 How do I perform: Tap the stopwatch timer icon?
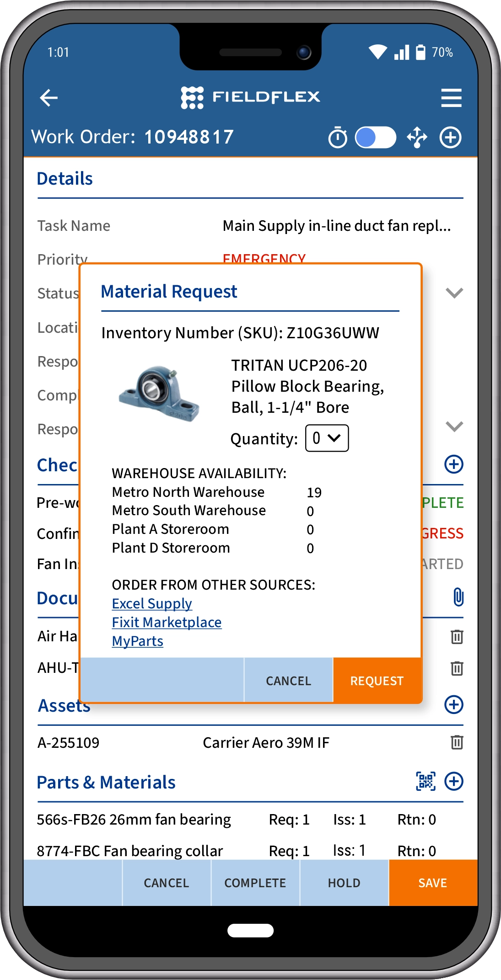338,138
